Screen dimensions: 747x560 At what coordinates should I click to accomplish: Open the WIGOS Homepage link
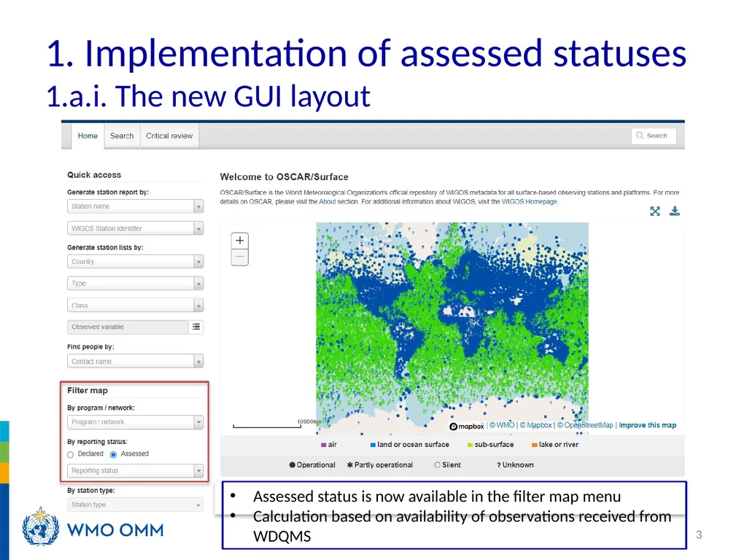point(530,202)
